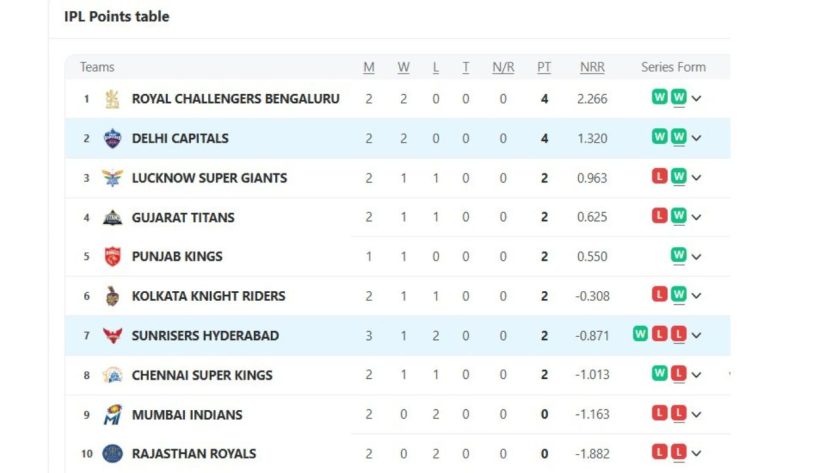Click the Royal Challengers Bengaluru team logo
The image size is (840, 473).
(113, 99)
